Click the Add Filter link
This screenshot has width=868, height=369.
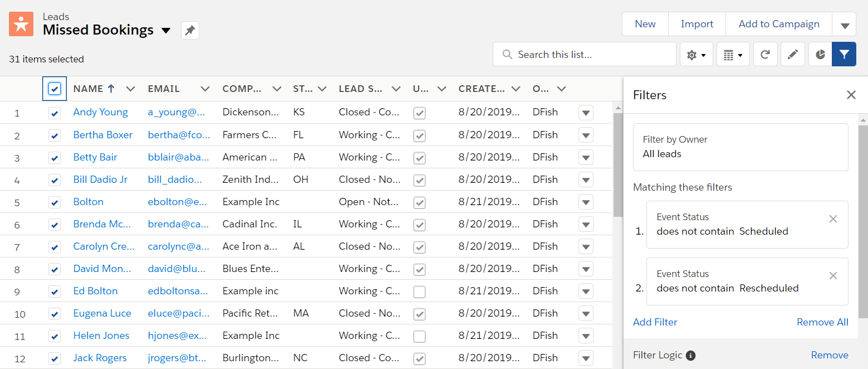tap(655, 322)
